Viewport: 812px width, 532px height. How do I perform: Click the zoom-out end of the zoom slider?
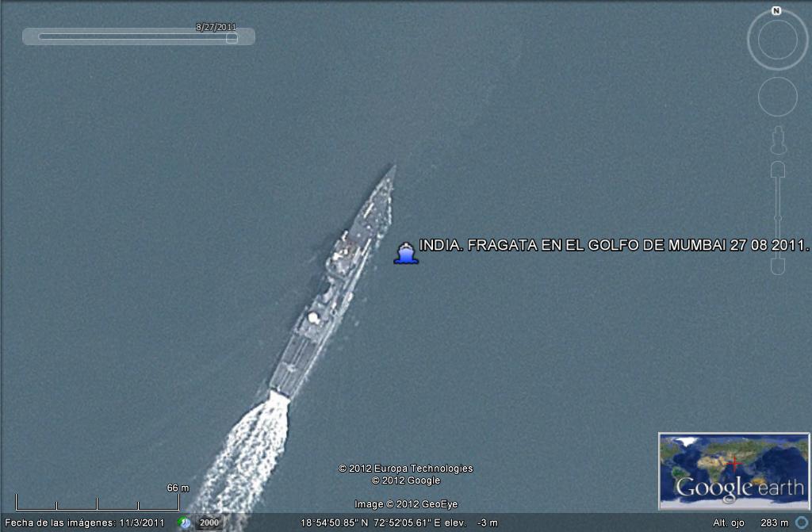tap(778, 266)
